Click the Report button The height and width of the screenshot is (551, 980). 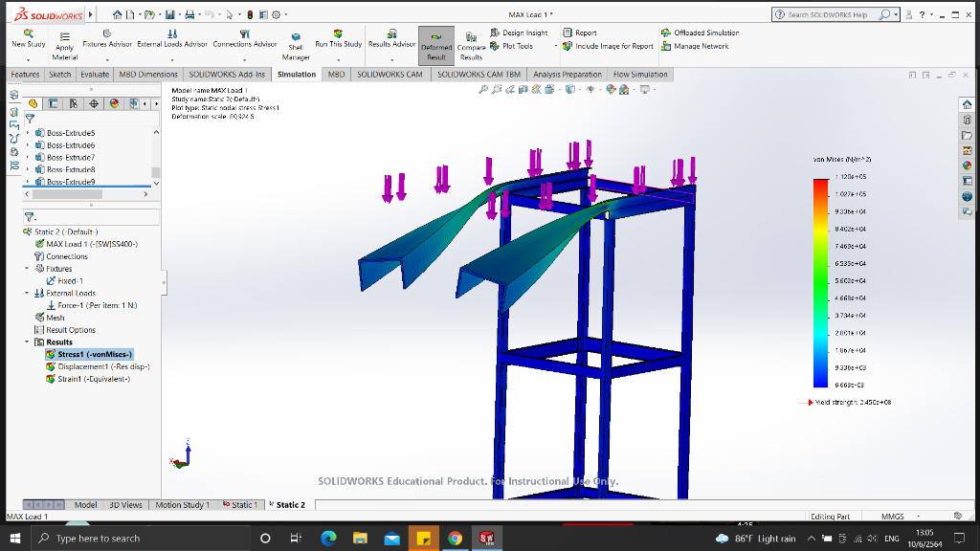tap(584, 32)
